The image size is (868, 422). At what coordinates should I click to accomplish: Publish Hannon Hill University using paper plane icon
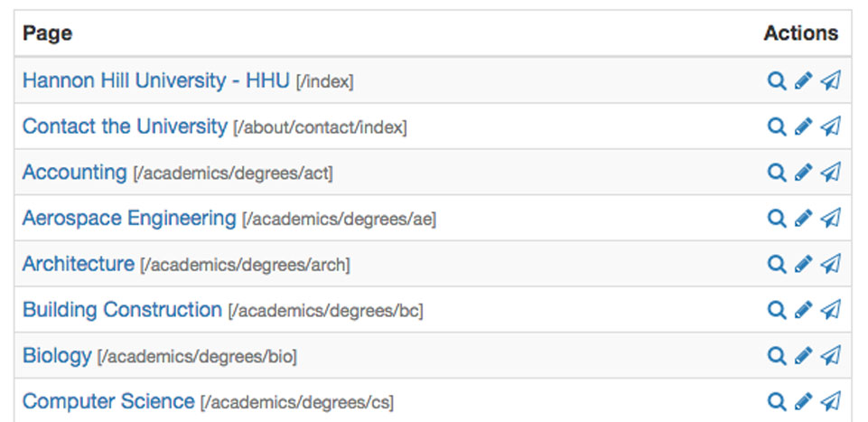pyautogui.click(x=830, y=80)
